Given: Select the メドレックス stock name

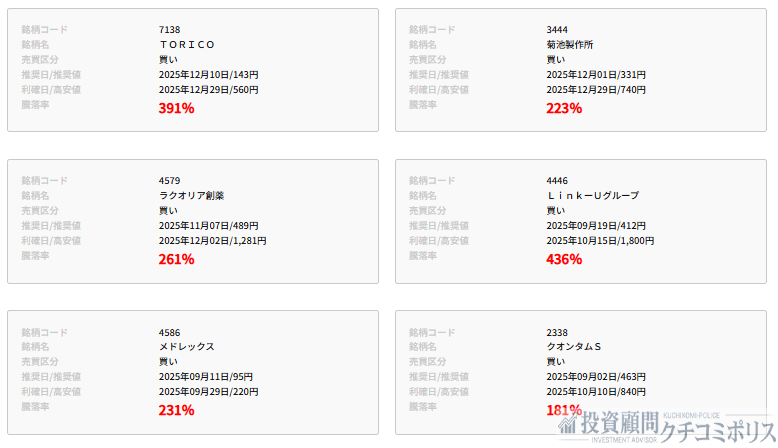Looking at the screenshot, I should coord(186,347).
